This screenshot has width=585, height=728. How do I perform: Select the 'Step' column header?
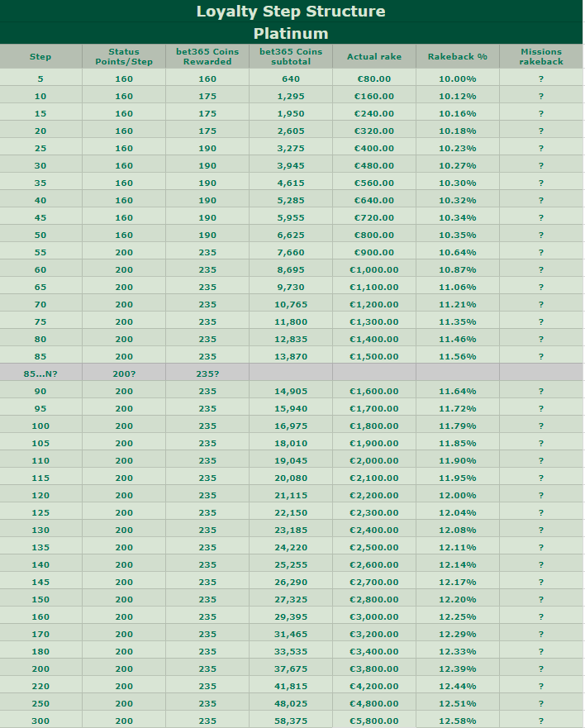pyautogui.click(x=40, y=57)
